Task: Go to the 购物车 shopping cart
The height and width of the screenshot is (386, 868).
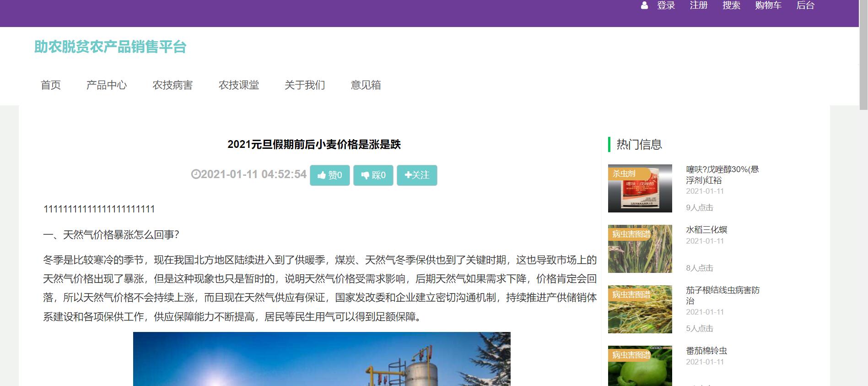Action: [768, 5]
